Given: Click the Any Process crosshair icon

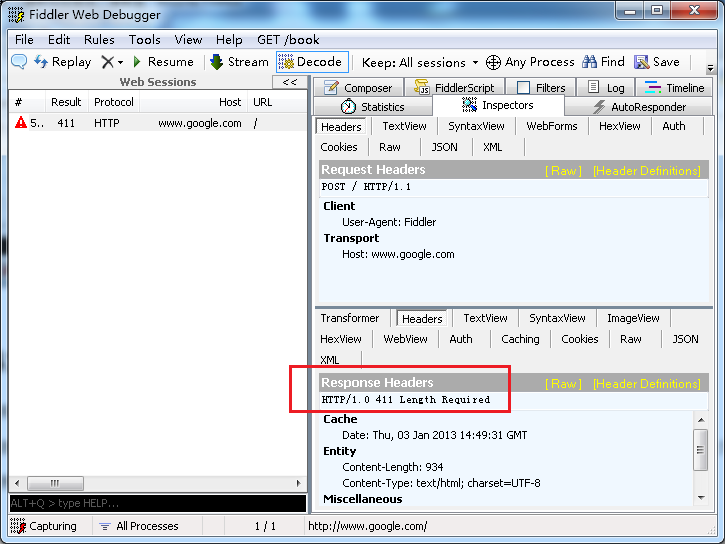Looking at the screenshot, I should (493, 62).
